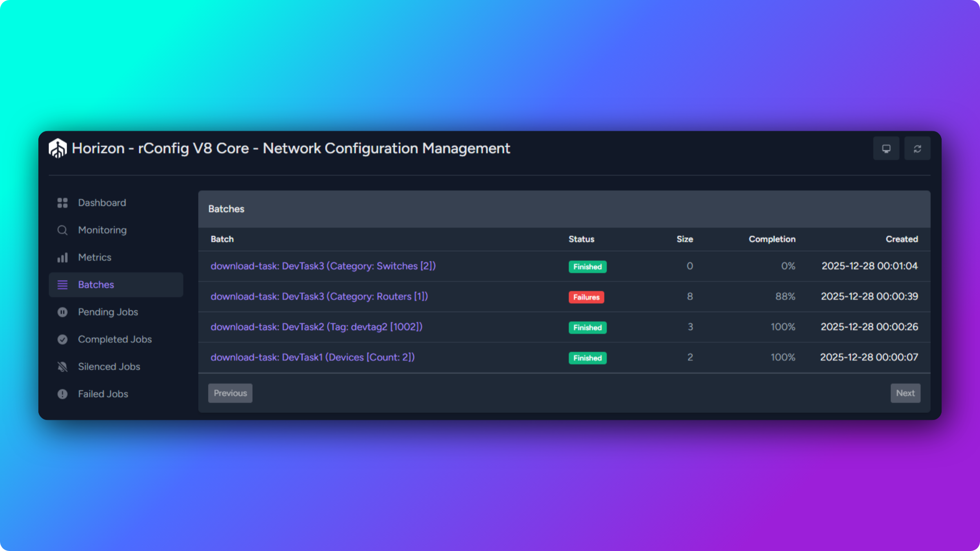The height and width of the screenshot is (551, 980).
Task: Click the Monitoring magnifier icon
Action: tap(62, 230)
